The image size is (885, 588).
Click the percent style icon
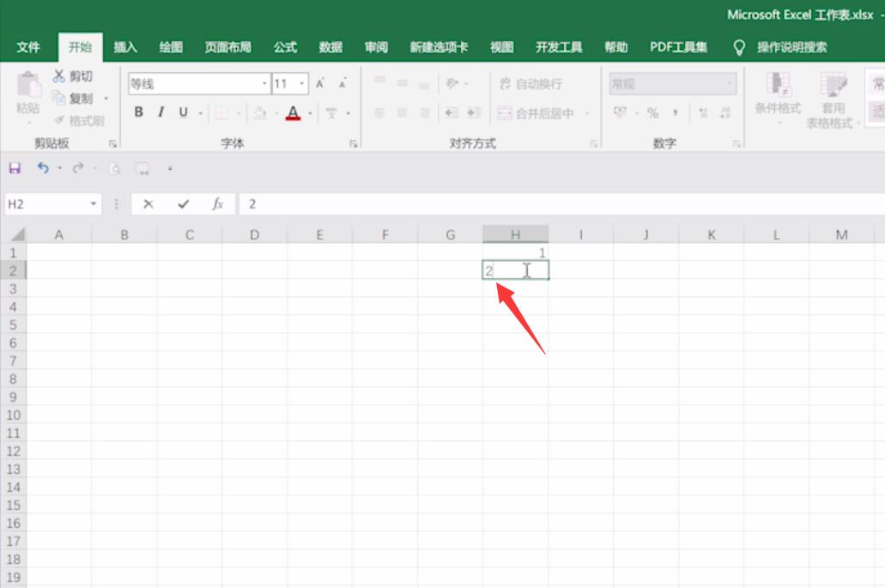click(653, 112)
